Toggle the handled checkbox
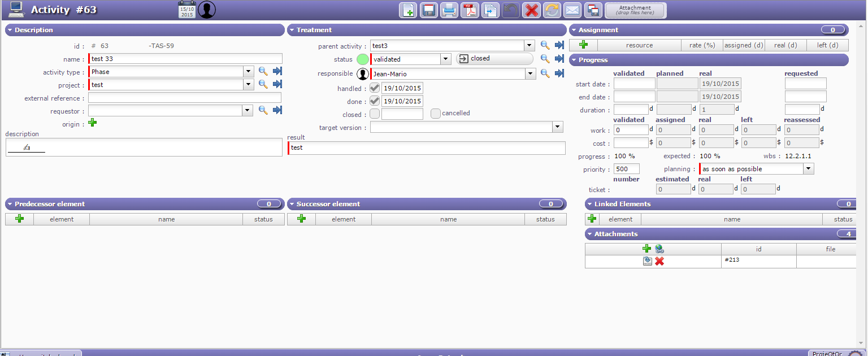The height and width of the screenshot is (356, 868). pos(375,88)
